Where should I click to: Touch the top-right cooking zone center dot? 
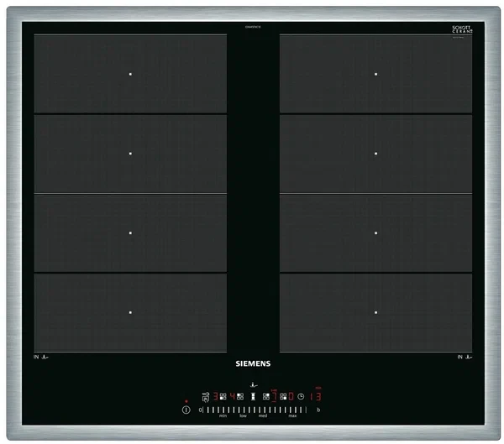(x=375, y=74)
